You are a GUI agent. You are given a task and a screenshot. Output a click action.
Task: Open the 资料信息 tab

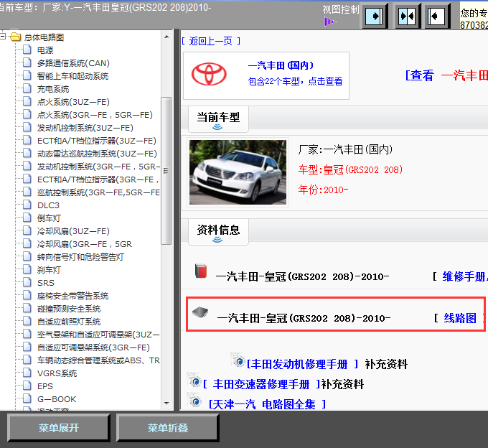click(218, 232)
